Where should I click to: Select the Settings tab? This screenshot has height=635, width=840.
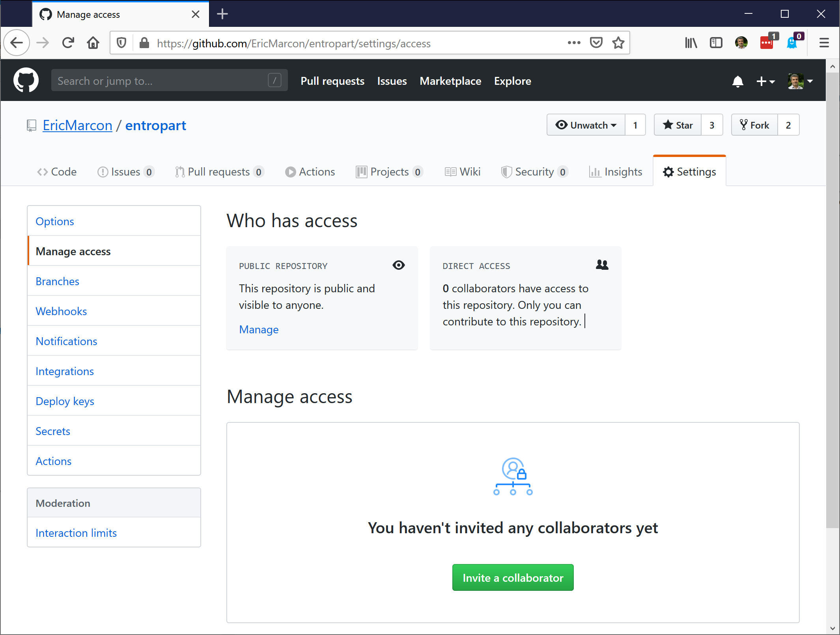pos(689,172)
